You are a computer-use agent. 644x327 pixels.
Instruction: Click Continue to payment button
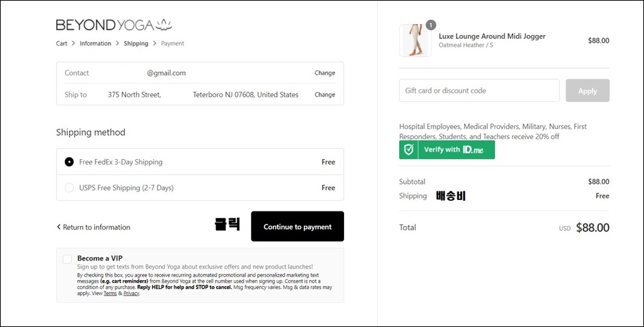(x=297, y=226)
